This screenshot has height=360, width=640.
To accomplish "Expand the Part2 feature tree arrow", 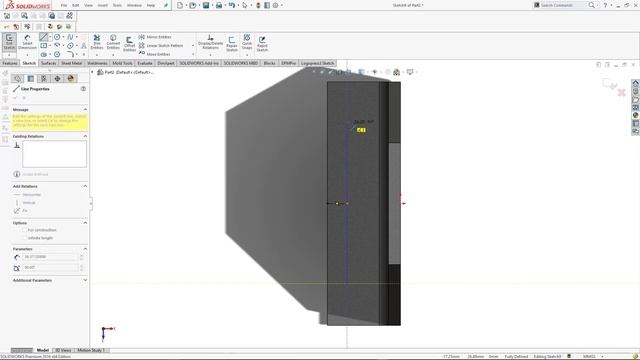I will 92,72.
